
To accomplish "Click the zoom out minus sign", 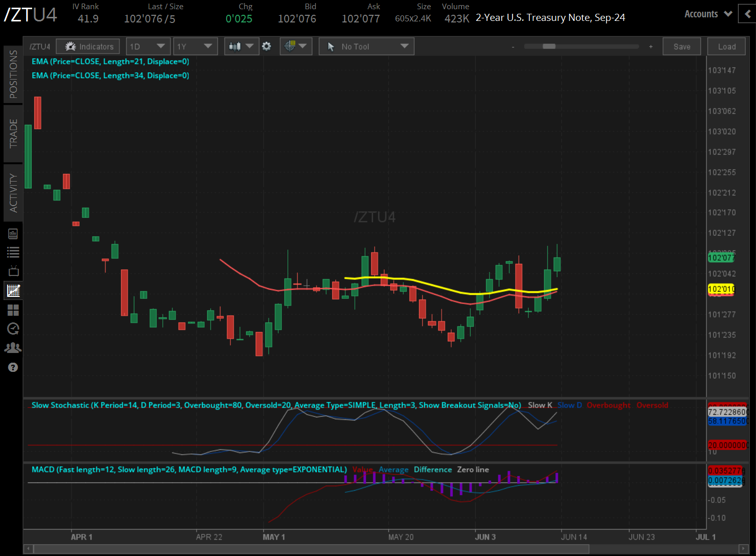I will [x=513, y=46].
